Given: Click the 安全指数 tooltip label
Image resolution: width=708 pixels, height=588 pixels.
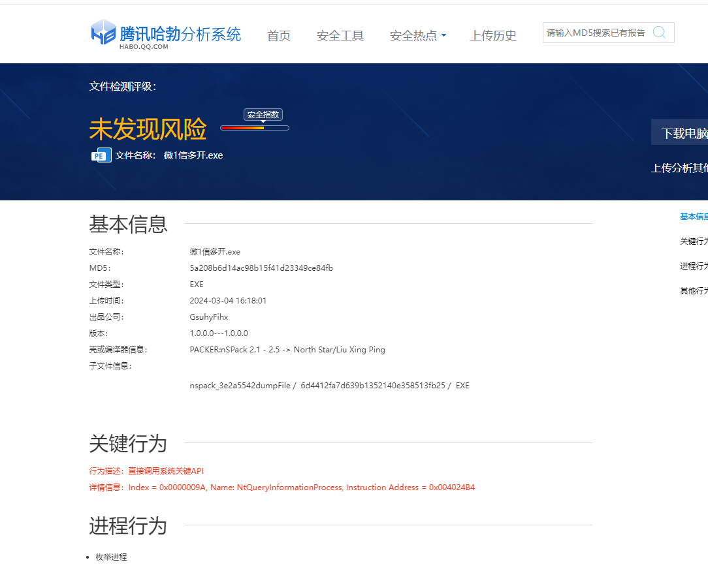Looking at the screenshot, I should tap(263, 115).
